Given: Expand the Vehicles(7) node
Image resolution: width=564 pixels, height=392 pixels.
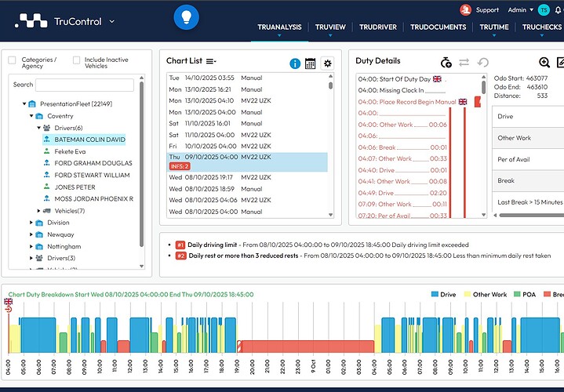Looking at the screenshot, I should (x=39, y=211).
